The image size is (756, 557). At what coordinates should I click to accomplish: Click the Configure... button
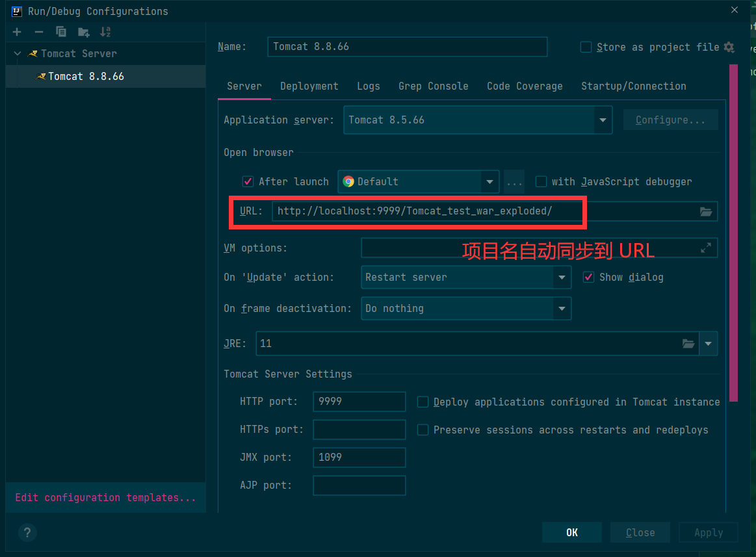coord(671,120)
